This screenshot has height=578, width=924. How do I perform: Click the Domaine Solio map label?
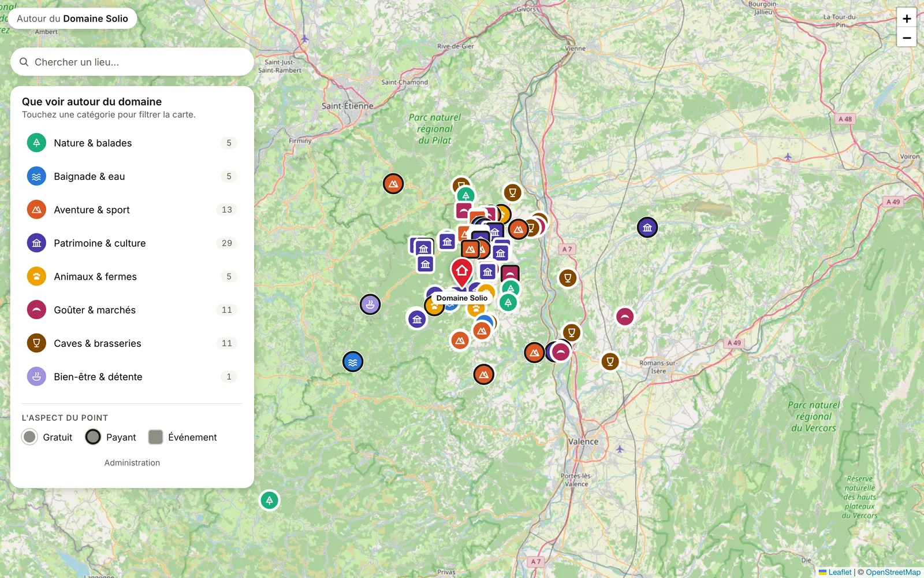point(462,298)
